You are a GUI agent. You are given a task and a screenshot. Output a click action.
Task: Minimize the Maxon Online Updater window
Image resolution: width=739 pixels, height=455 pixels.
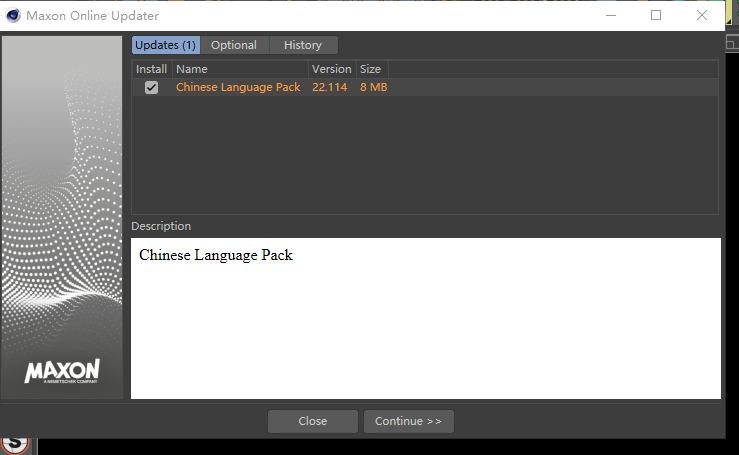(610, 15)
